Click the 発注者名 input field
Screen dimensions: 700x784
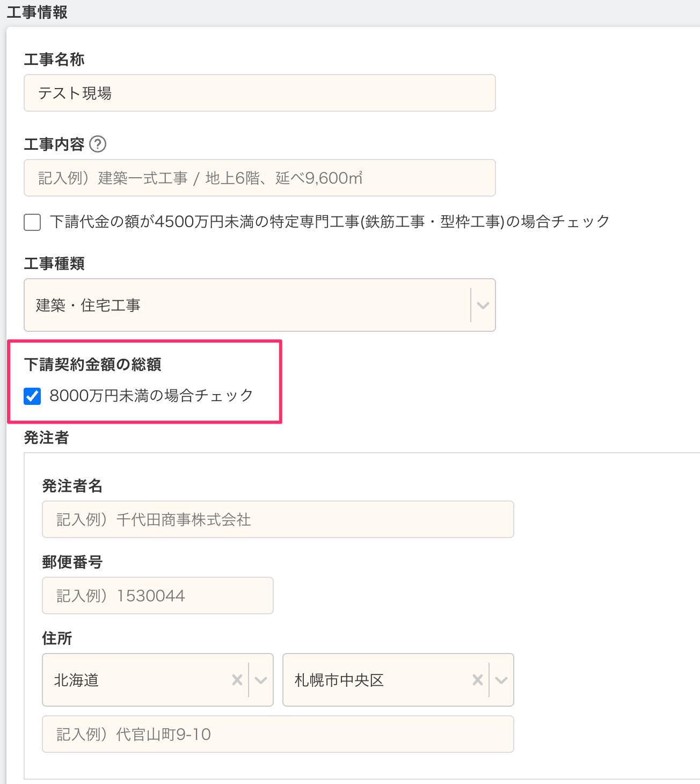278,519
